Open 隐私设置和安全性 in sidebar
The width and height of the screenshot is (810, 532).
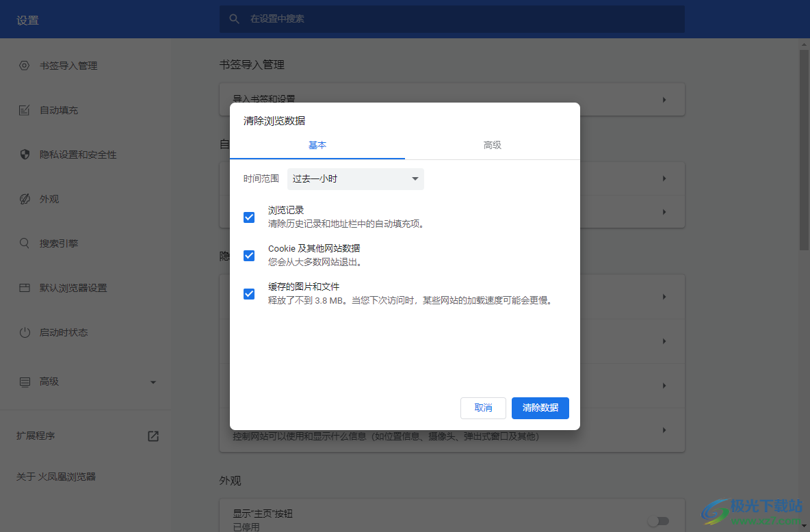[x=78, y=155]
